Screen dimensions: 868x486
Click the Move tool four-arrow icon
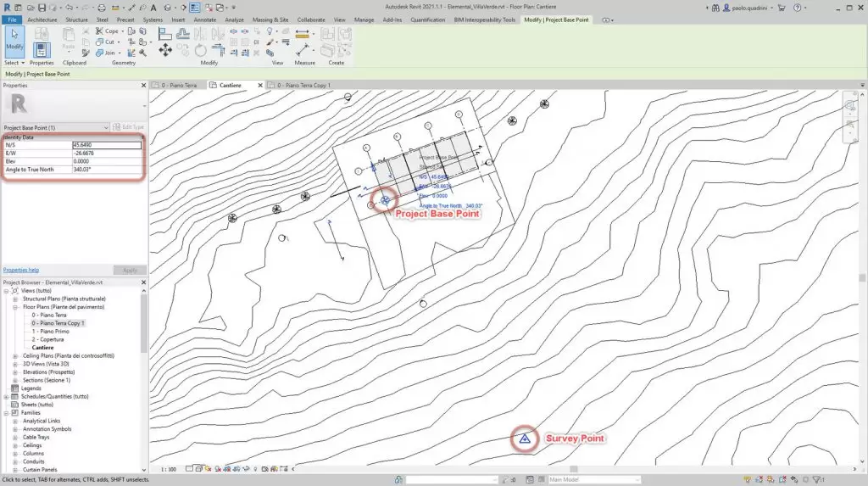165,50
